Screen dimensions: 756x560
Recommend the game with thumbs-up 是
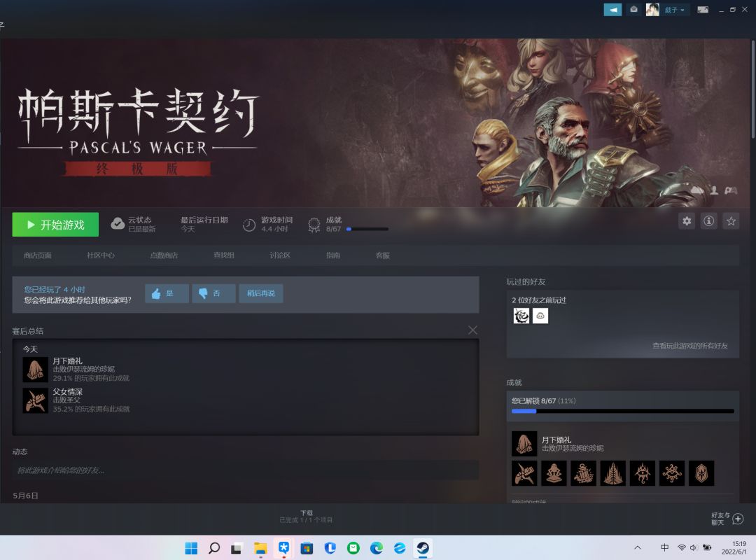[167, 293]
